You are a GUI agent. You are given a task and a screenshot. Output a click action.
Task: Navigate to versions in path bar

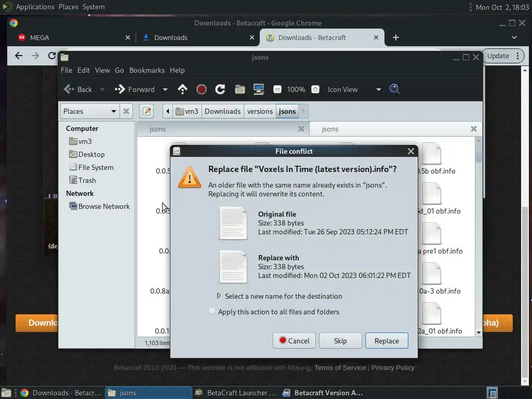(260, 111)
